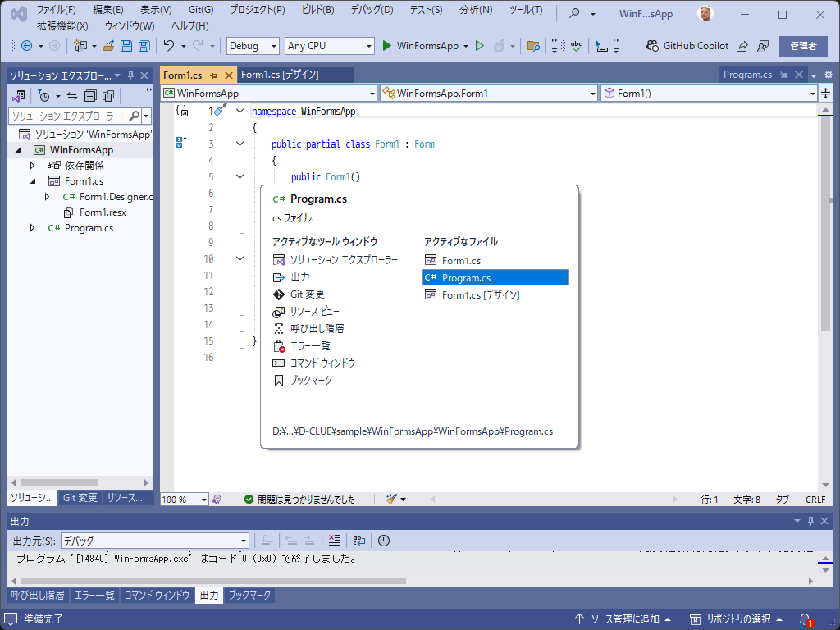
Task: Toggle auto-hide pin on the 出力 panel
Action: [x=810, y=521]
